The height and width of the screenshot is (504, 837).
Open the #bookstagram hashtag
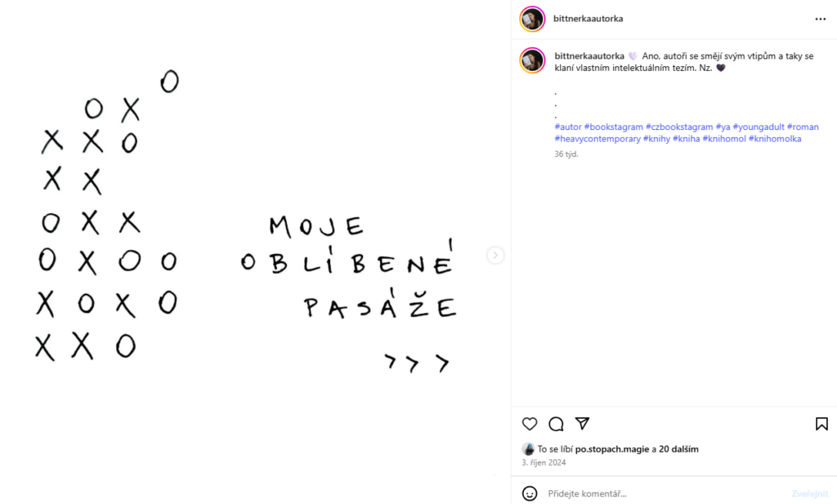613,127
